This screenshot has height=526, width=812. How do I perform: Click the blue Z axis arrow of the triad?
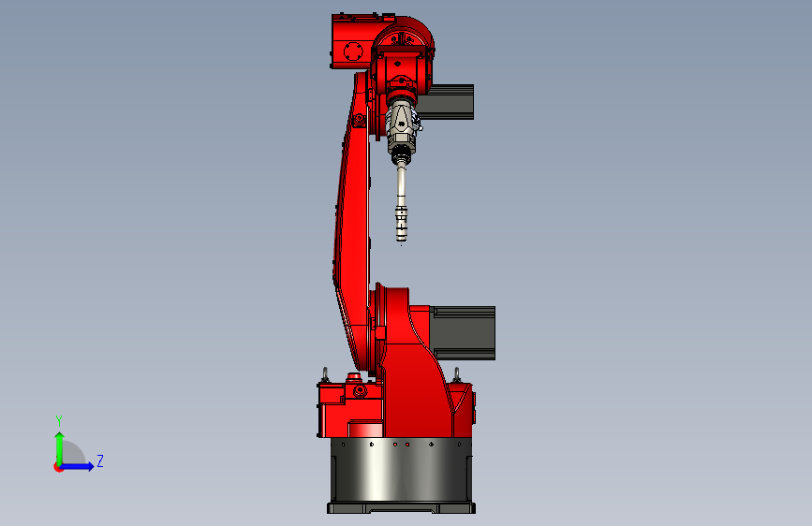click(x=78, y=466)
